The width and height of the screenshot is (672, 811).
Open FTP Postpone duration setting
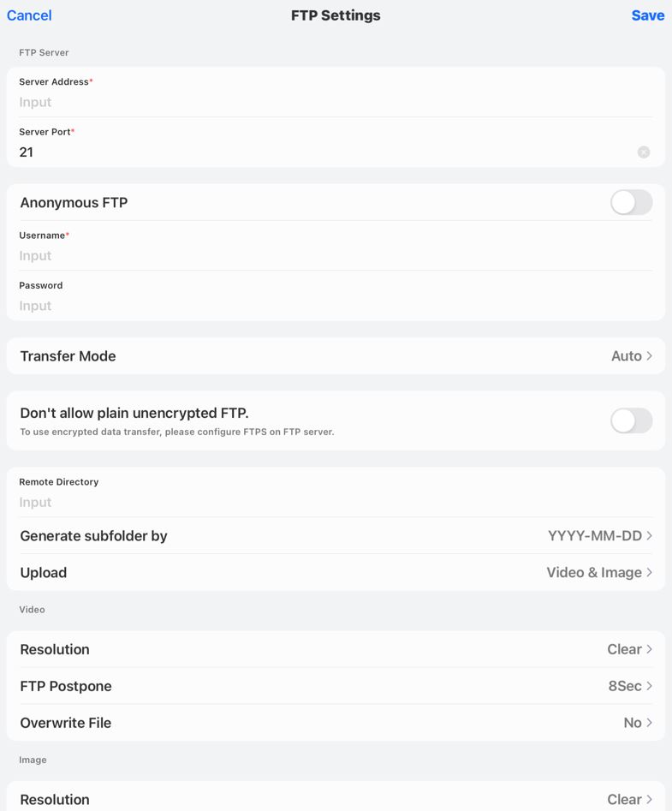pos(336,687)
